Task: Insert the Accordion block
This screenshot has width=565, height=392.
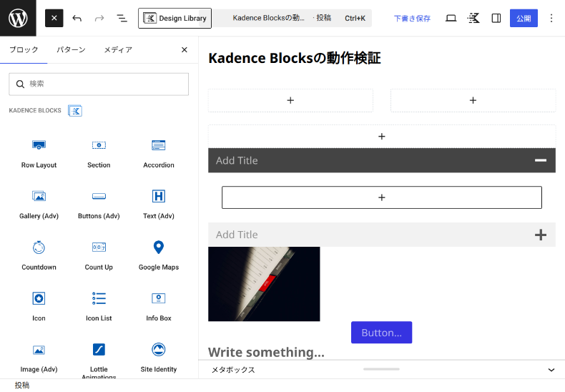Action: pos(159,155)
